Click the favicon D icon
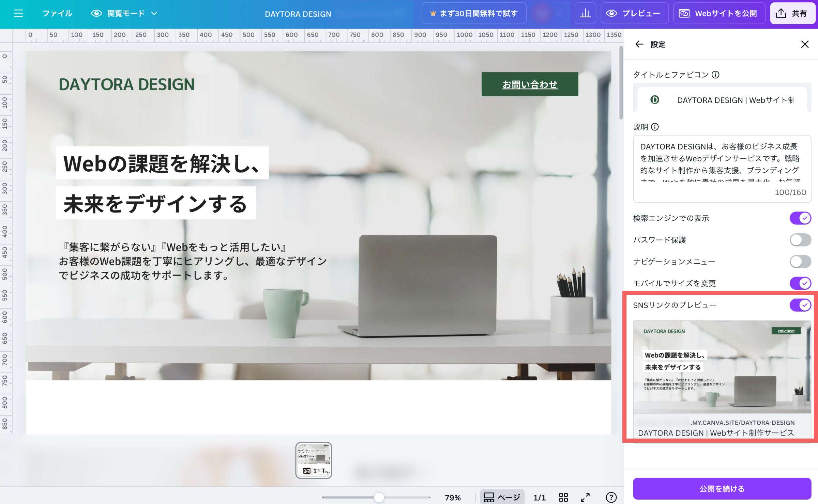Viewport: 818px width, 504px height. [655, 100]
